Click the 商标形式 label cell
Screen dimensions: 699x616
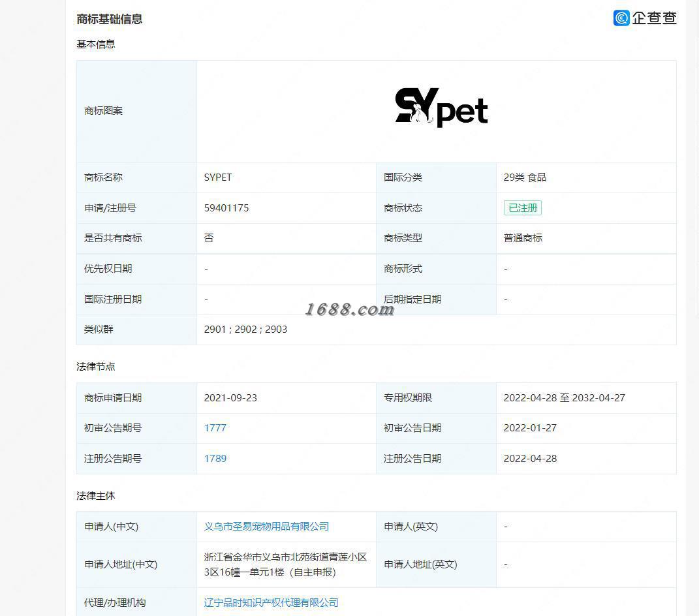click(436, 269)
